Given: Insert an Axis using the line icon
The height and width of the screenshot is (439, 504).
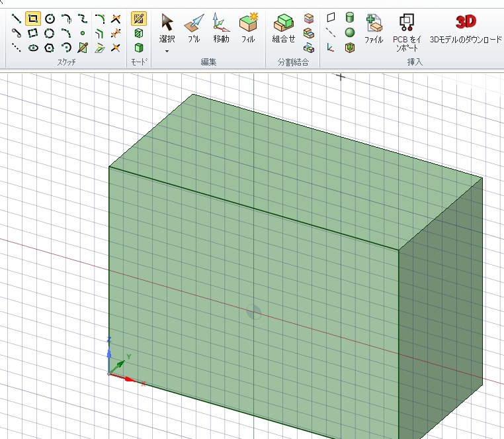Looking at the screenshot, I should click(331, 32).
